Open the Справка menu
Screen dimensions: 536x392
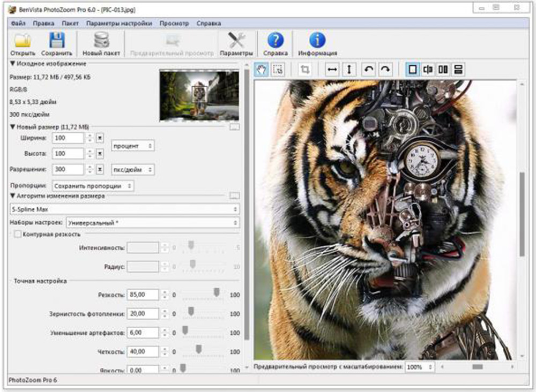209,23
